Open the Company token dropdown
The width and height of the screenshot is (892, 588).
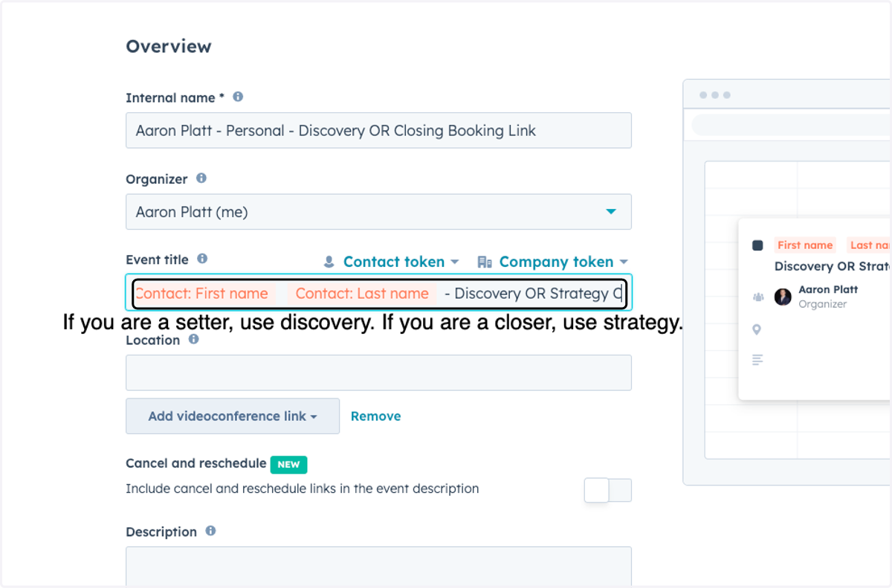(563, 262)
